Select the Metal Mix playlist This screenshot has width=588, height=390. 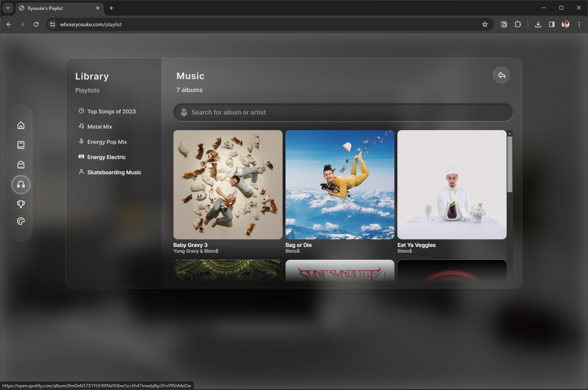(x=100, y=126)
